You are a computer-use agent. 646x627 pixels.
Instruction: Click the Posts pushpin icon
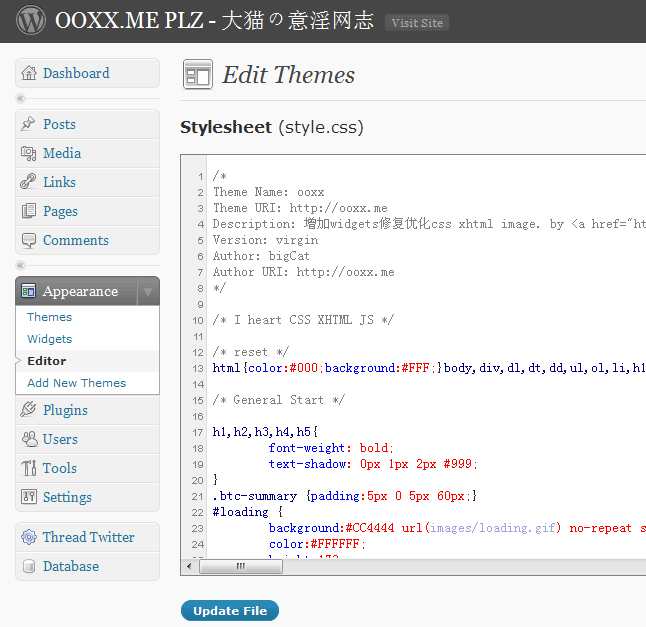pyautogui.click(x=28, y=124)
